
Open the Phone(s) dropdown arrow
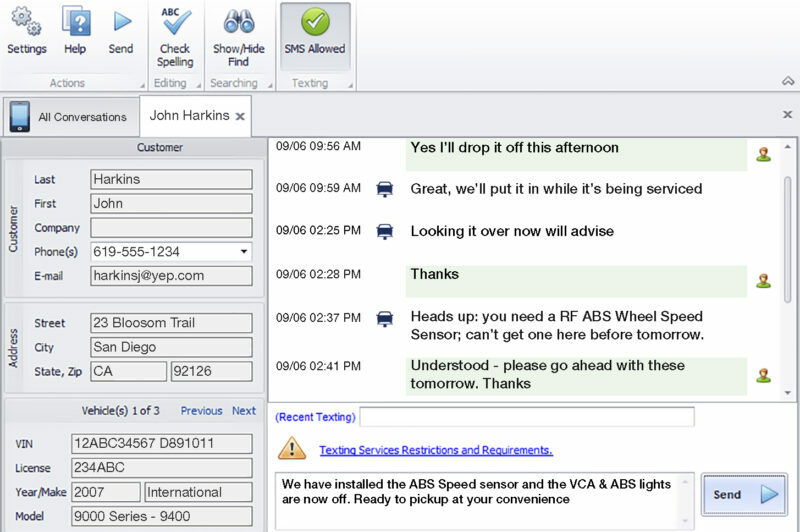point(244,251)
